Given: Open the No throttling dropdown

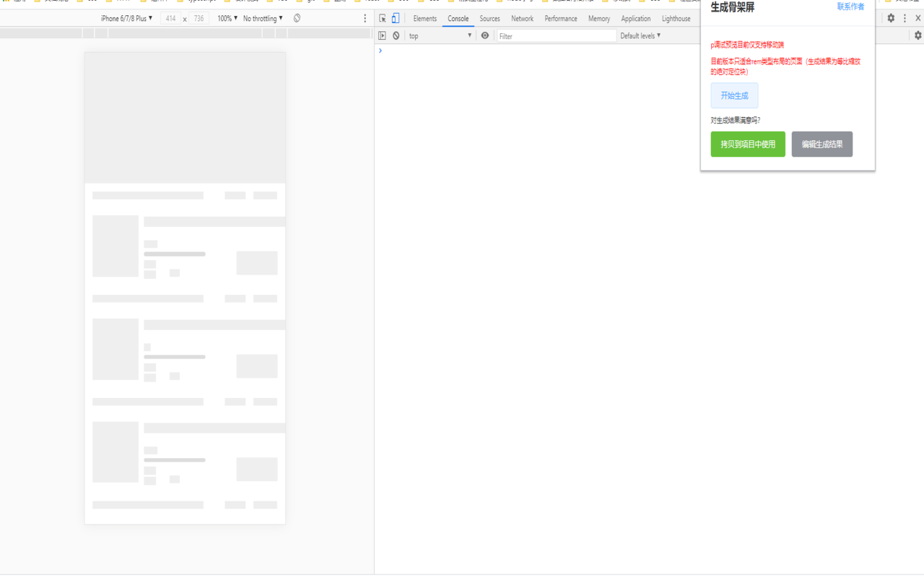Looking at the screenshot, I should click(x=263, y=18).
